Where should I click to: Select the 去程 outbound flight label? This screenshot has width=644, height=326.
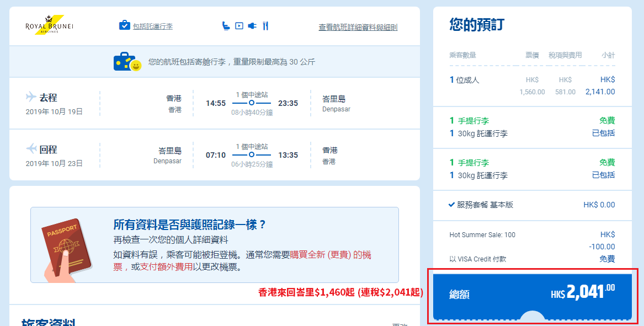(48, 98)
